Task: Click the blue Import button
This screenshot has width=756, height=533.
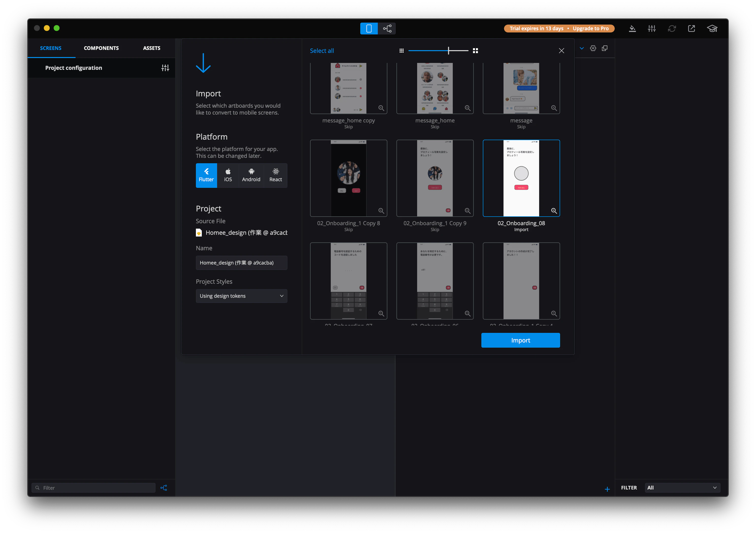Action: tap(520, 340)
